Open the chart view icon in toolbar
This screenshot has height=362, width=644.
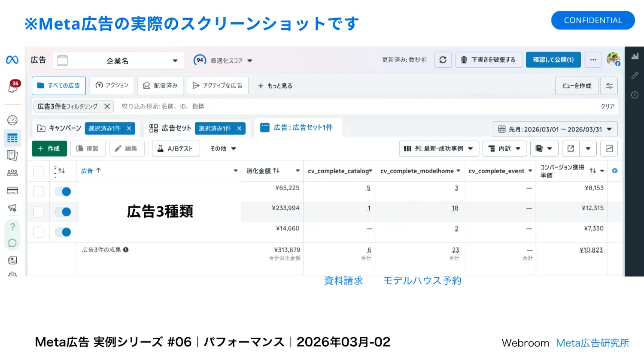(x=609, y=148)
